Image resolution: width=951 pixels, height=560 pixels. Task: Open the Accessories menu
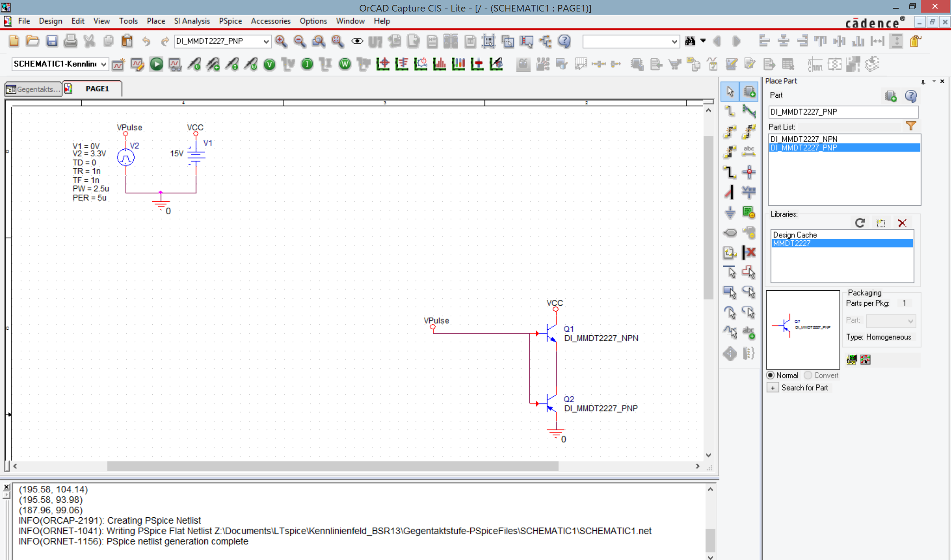[x=270, y=21]
